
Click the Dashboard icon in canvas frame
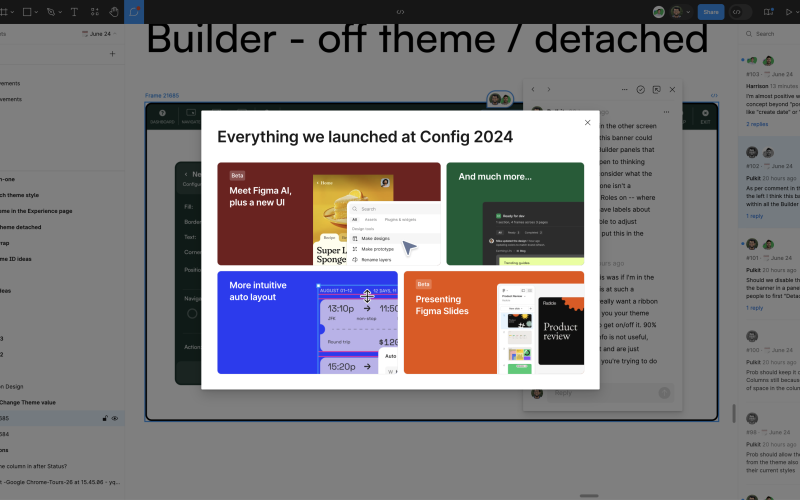(x=162, y=116)
